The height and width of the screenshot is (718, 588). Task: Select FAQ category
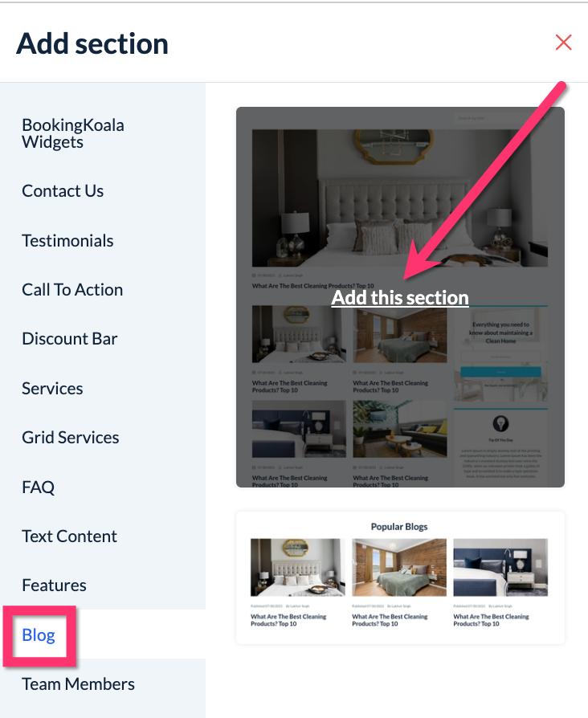(38, 488)
